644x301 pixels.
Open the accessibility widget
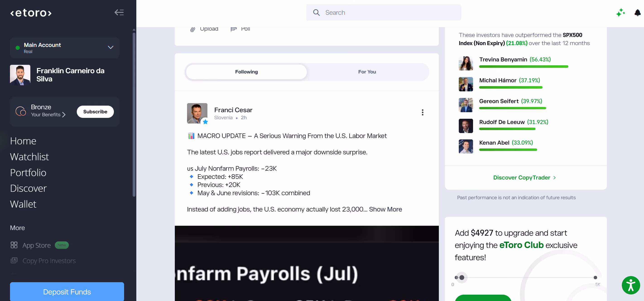[x=631, y=285]
